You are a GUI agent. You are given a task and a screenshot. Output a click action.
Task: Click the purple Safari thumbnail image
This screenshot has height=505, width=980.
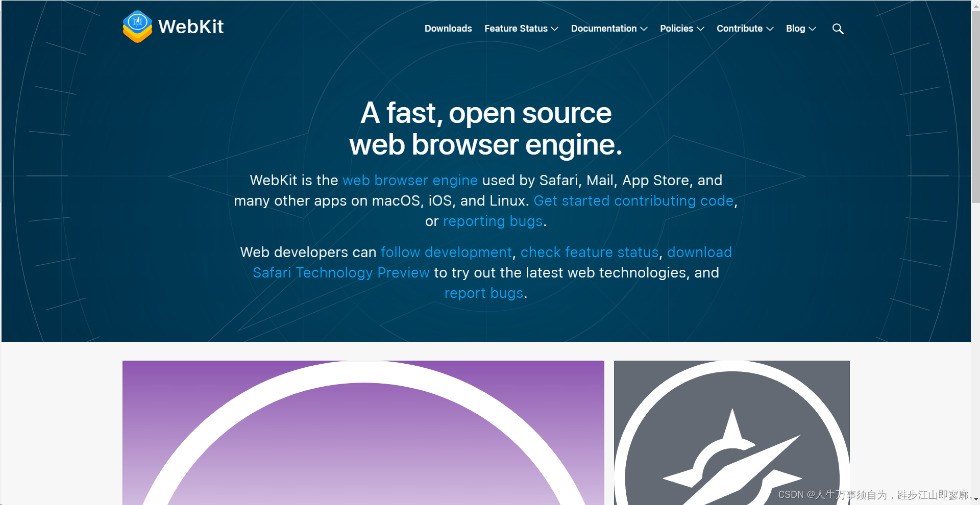coord(362,434)
